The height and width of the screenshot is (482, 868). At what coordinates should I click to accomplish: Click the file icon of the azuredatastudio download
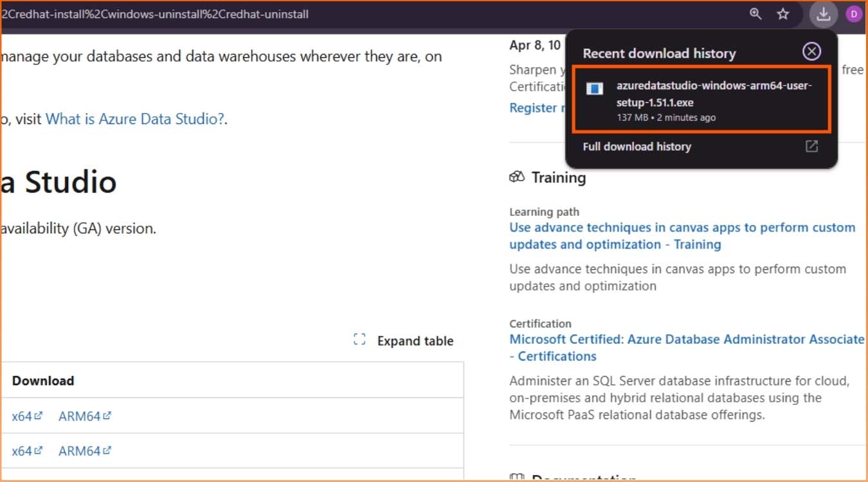[x=595, y=89]
